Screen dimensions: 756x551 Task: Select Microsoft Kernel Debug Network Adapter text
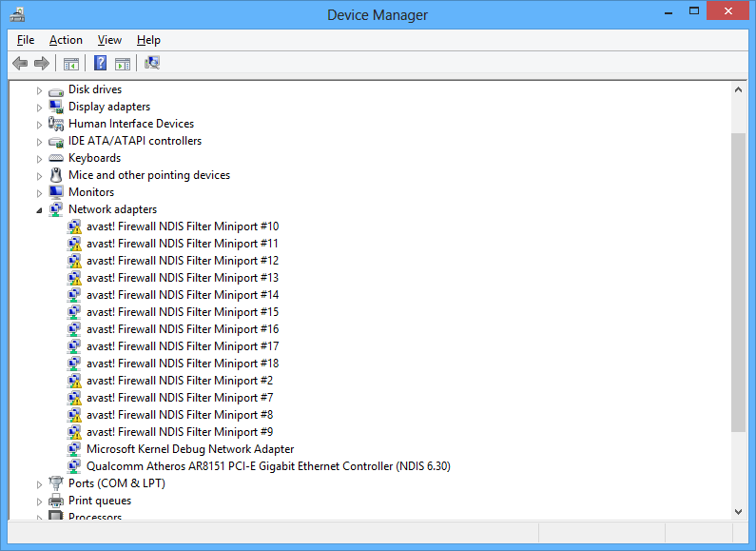click(190, 449)
